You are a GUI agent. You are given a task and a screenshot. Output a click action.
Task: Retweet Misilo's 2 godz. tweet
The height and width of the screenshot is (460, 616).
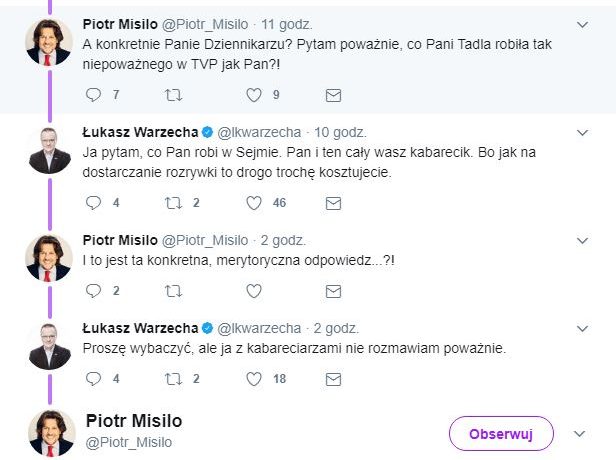pyautogui.click(x=174, y=291)
